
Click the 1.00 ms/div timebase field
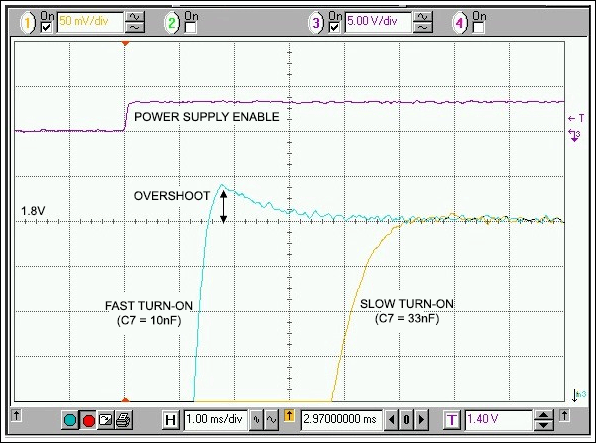point(215,420)
